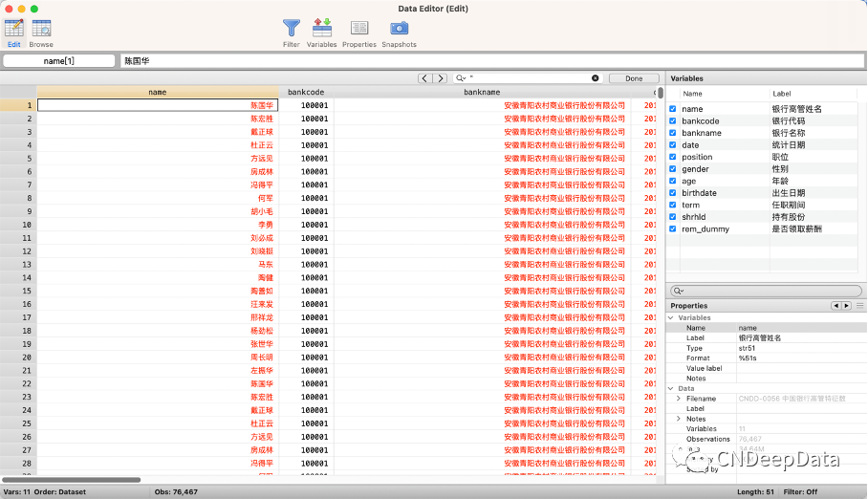Open the Snapshots camera icon
The image size is (868, 499).
click(x=400, y=33)
